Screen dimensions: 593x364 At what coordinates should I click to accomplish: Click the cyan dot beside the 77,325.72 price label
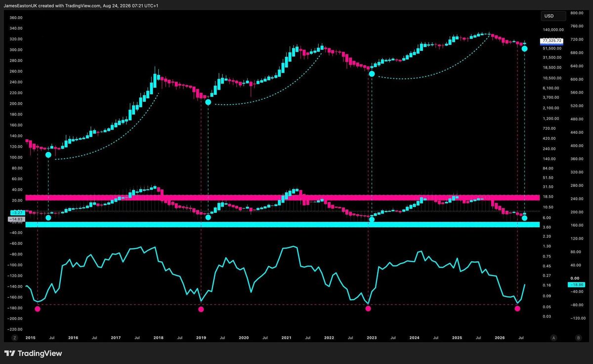(524, 48)
